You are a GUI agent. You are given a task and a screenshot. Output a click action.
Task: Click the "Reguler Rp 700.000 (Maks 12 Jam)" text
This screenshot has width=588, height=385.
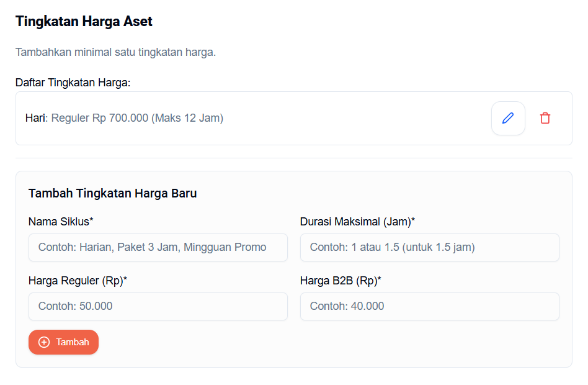coord(137,118)
